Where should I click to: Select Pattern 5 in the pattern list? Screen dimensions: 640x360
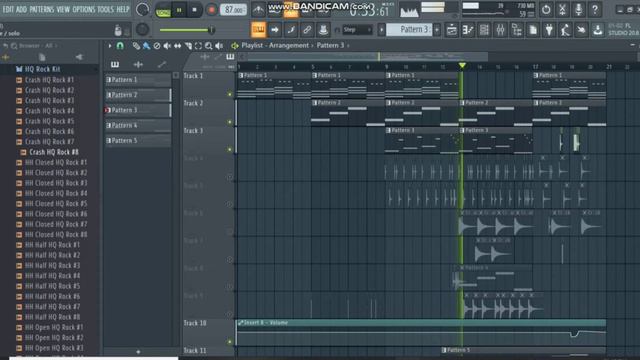(x=137, y=140)
